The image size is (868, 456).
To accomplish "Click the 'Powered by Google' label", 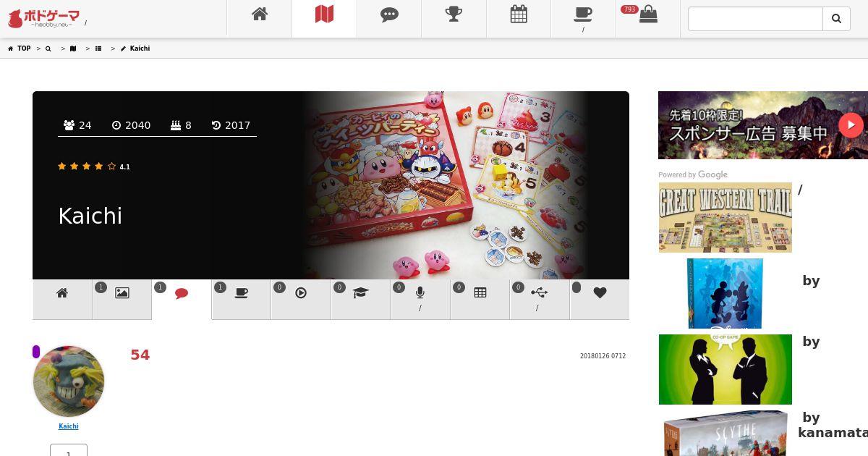I will [693, 174].
